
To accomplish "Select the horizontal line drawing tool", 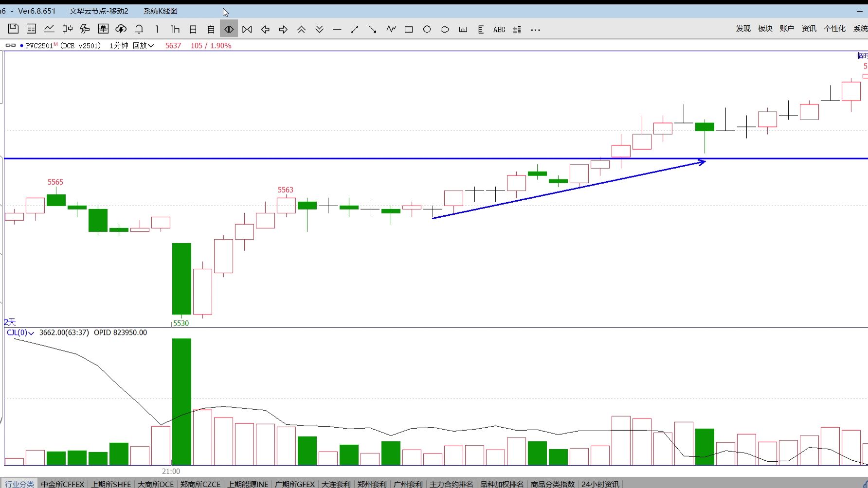I will 337,30.
